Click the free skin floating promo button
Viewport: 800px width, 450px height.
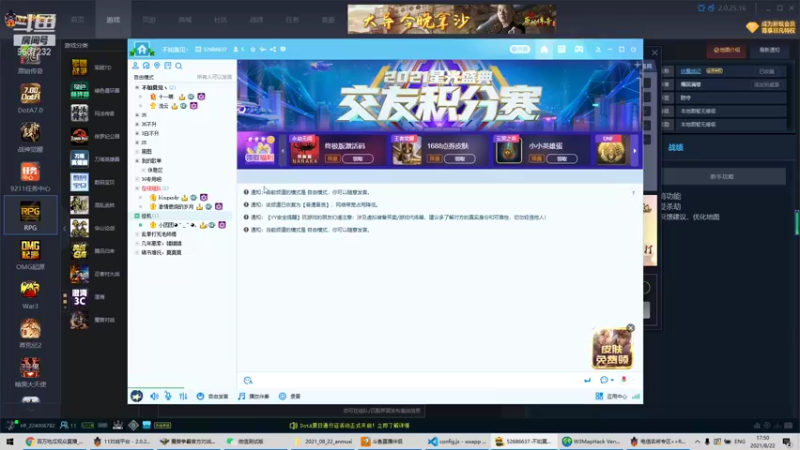(x=612, y=349)
